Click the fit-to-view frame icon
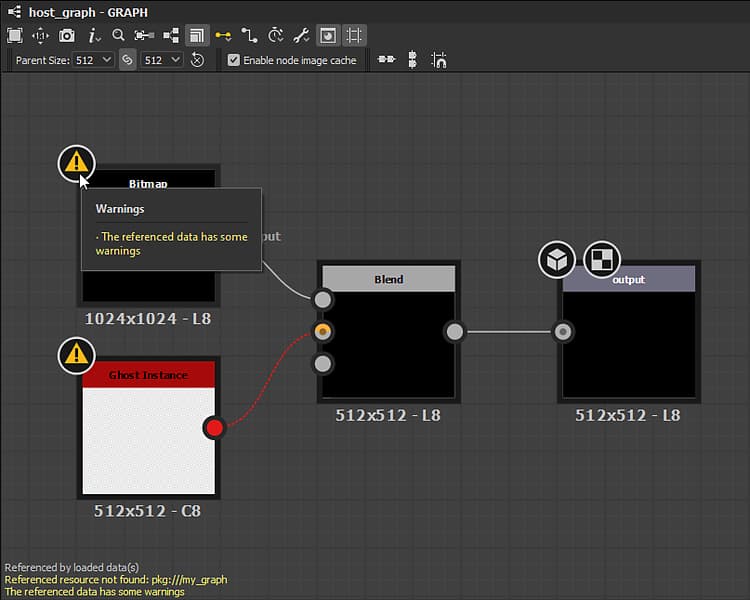 tap(15, 36)
